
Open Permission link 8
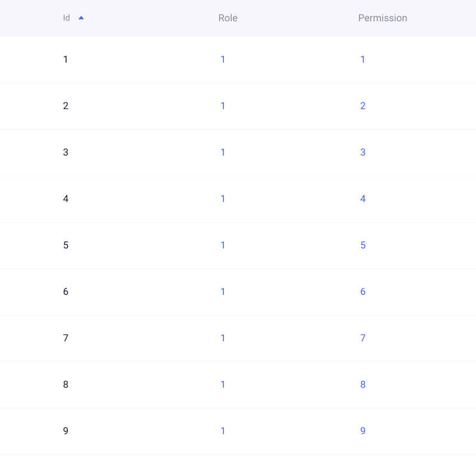[363, 384]
